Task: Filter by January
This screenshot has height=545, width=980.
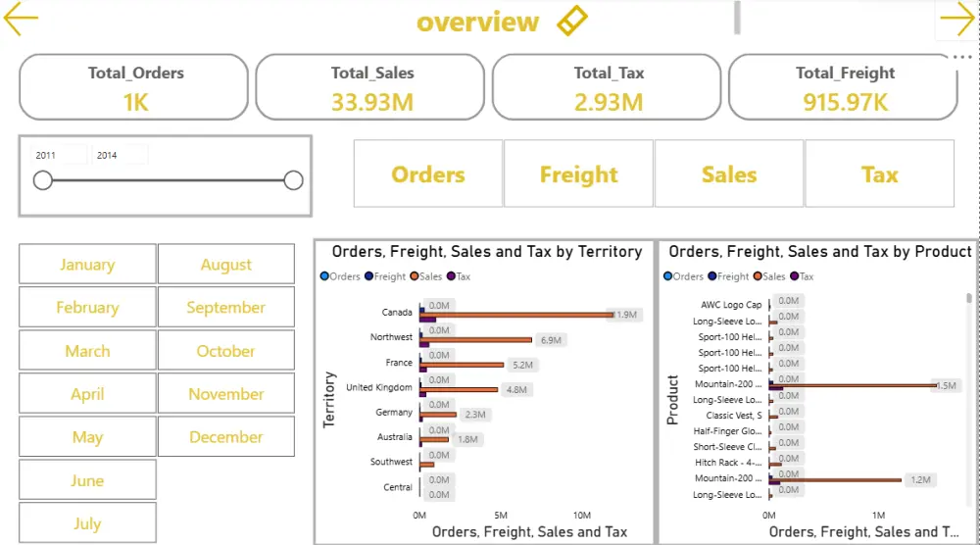Action: tap(87, 265)
